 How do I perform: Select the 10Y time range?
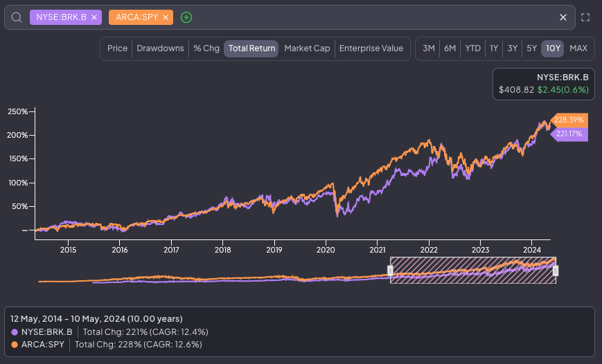click(x=553, y=48)
